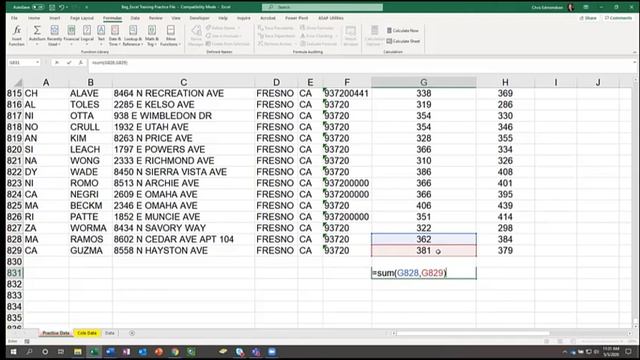Open File Explorer from the taskbar
The height and width of the screenshot is (360, 640).
coord(78,351)
